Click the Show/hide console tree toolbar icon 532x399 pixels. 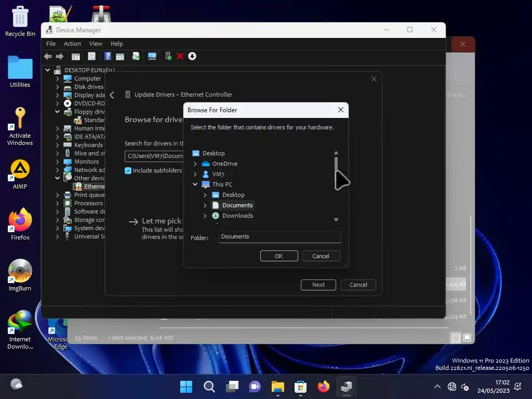tap(76, 56)
